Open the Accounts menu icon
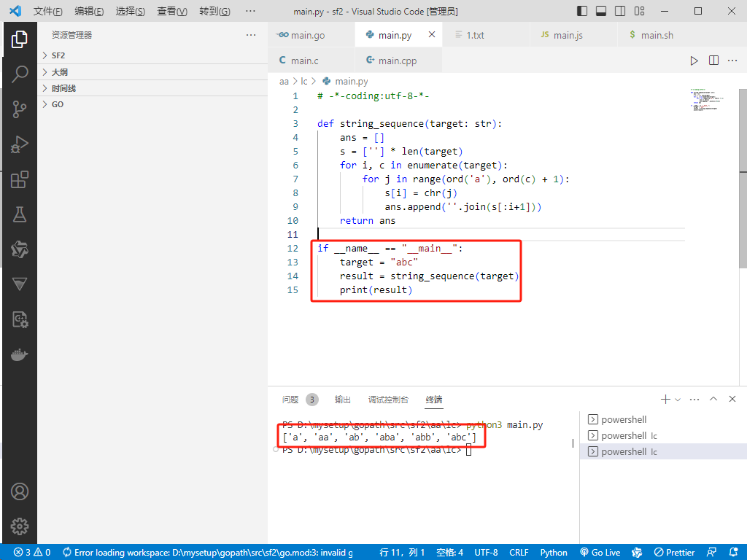The width and height of the screenshot is (747, 560). click(x=20, y=491)
